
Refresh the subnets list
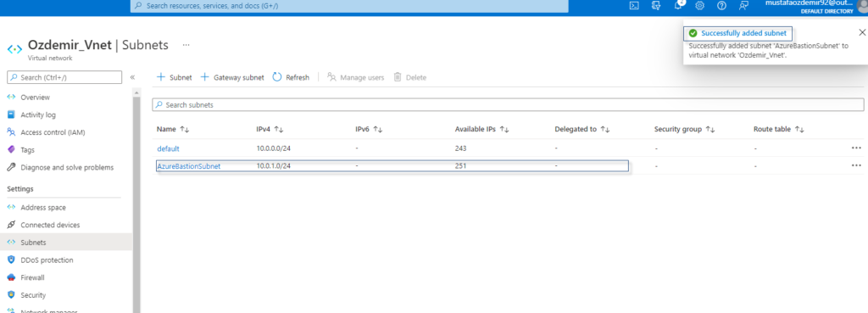pos(292,77)
